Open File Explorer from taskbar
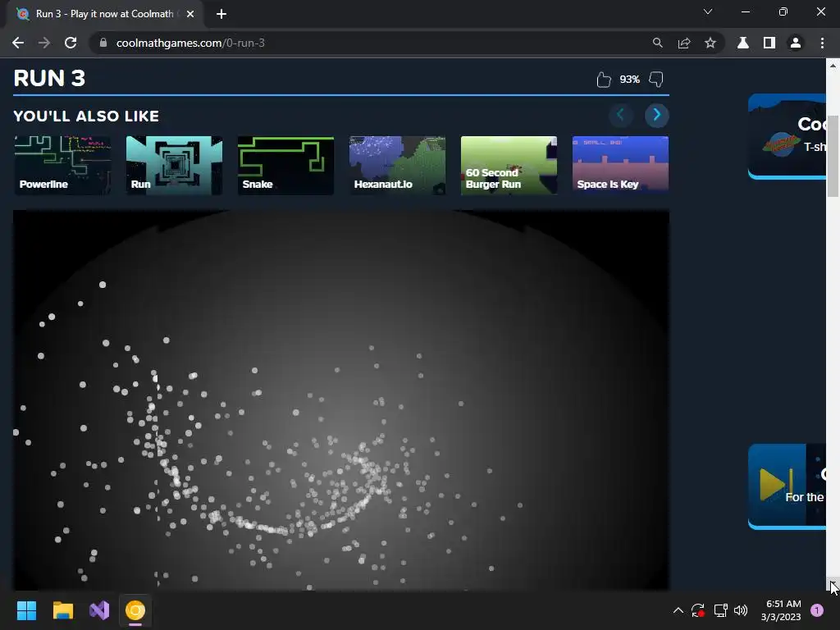This screenshot has width=840, height=630. (62, 610)
